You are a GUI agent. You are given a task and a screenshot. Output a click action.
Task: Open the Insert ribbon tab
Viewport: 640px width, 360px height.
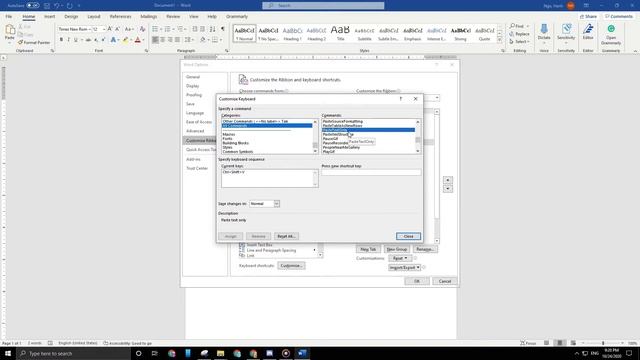click(x=49, y=17)
